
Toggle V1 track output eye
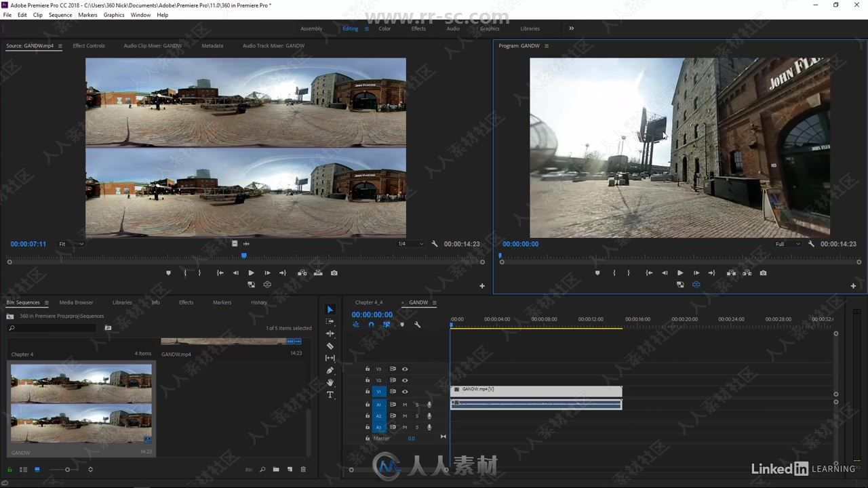tap(405, 392)
